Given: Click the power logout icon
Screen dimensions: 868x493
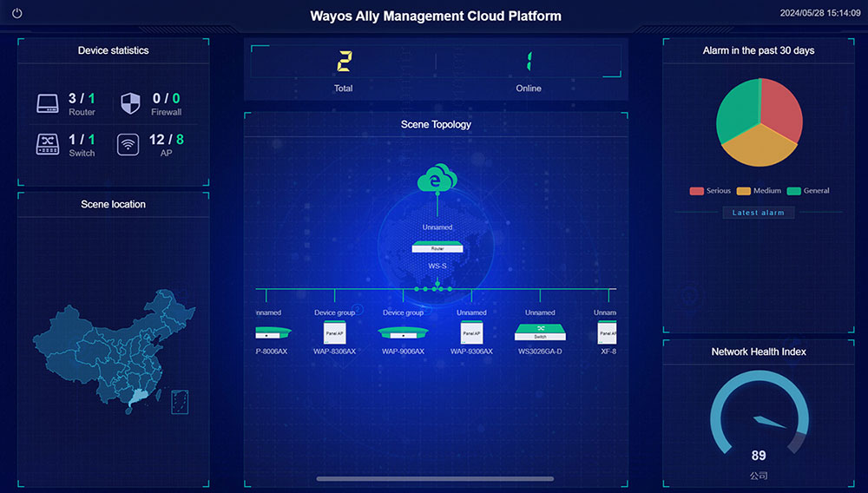Looking at the screenshot, I should click(17, 13).
